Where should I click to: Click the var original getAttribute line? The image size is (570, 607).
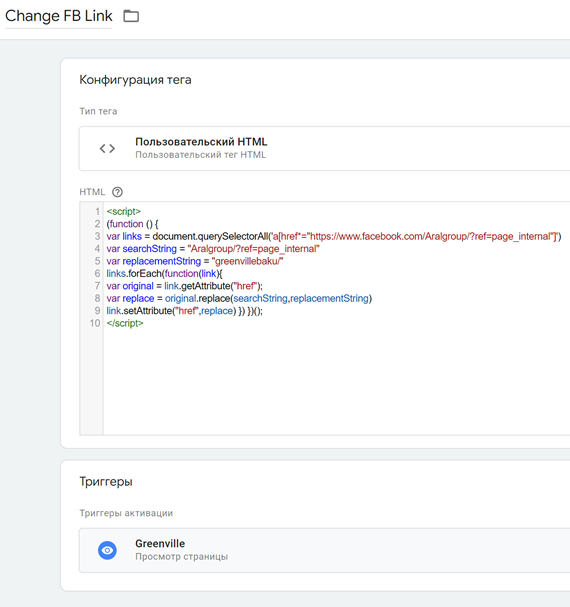184,286
